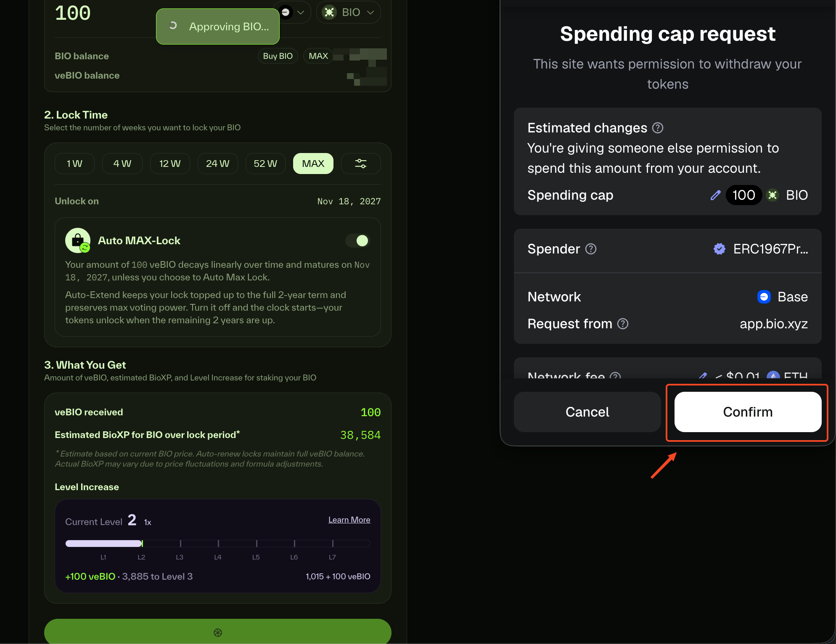Click the Auto MAX-Lock lock icon
836x644 pixels.
78,240
